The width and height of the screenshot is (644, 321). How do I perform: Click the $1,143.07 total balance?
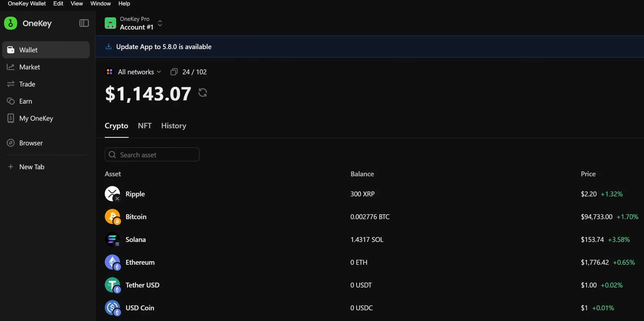148,93
